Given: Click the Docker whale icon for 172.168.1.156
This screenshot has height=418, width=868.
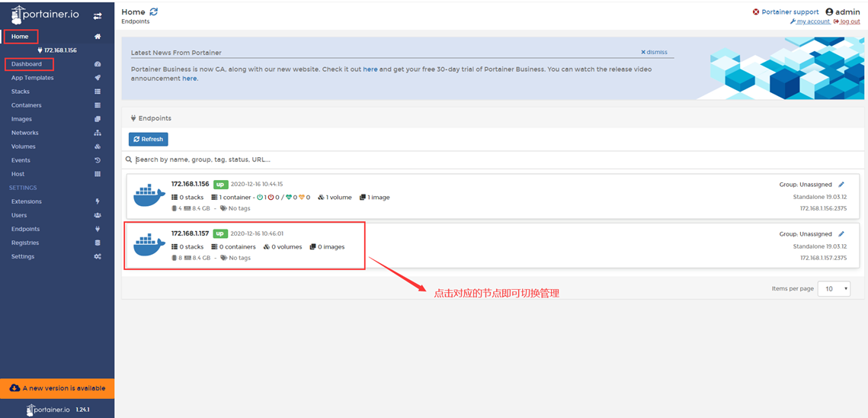Looking at the screenshot, I should (149, 194).
